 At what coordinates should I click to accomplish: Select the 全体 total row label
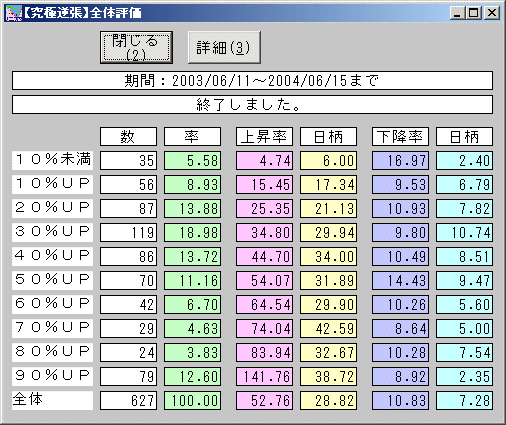point(52,400)
